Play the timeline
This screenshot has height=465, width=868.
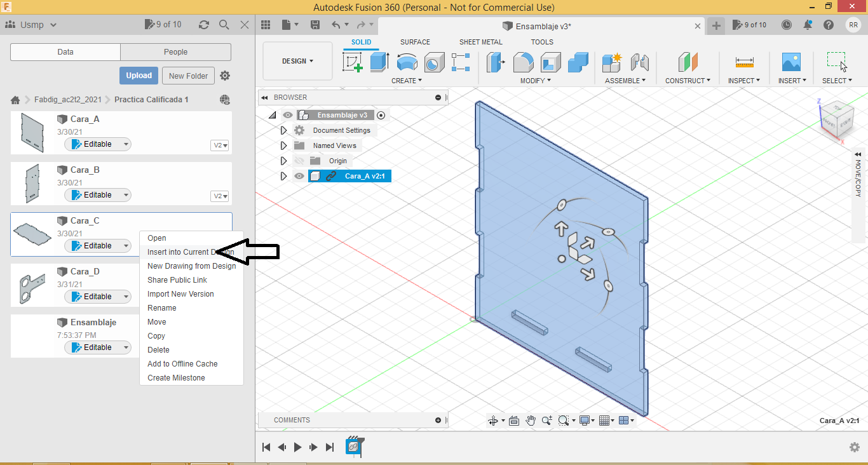298,447
